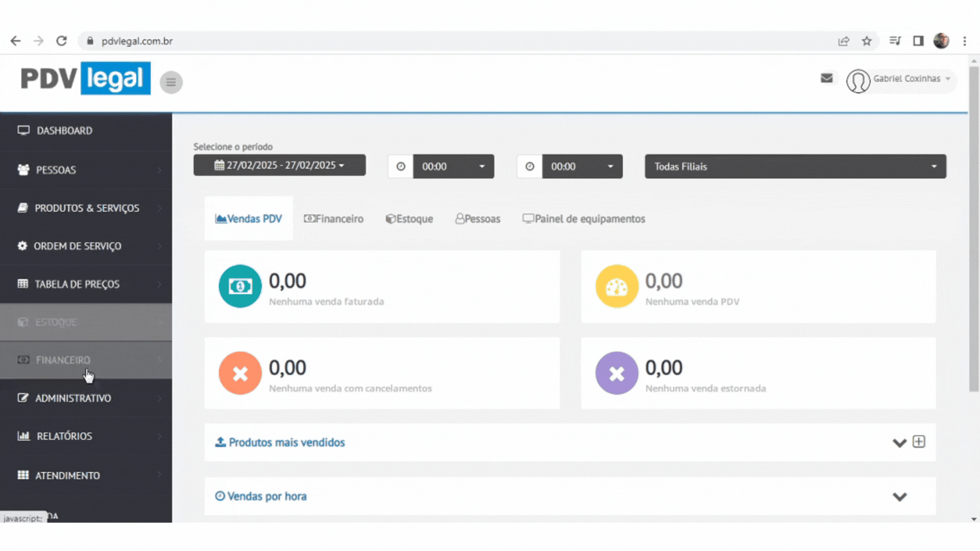
Task: Open the date range period dropdown
Action: point(279,165)
